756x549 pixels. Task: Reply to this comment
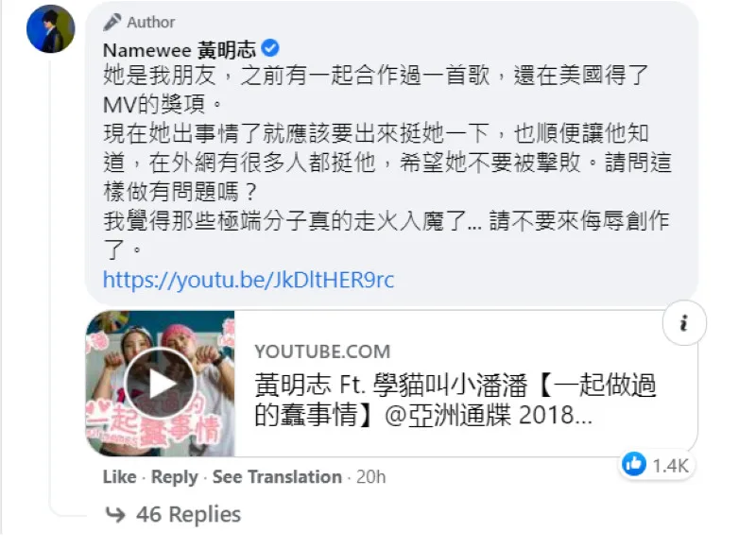[x=175, y=476]
